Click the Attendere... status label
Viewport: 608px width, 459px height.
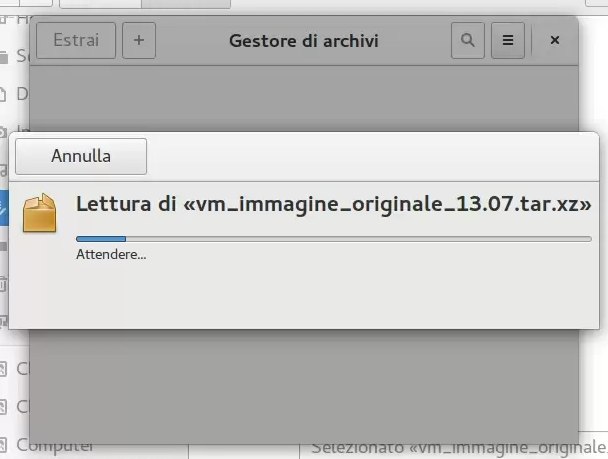point(111,255)
